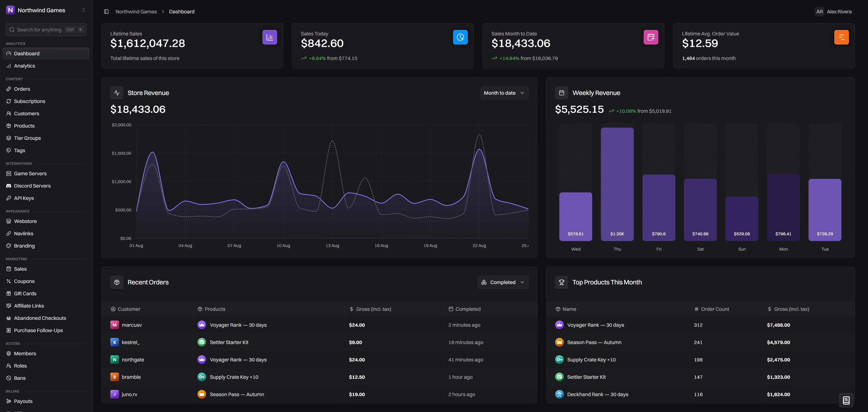Image resolution: width=868 pixels, height=412 pixels.
Task: Click the Tue $739.29 revenue bar
Action: pyautogui.click(x=825, y=210)
